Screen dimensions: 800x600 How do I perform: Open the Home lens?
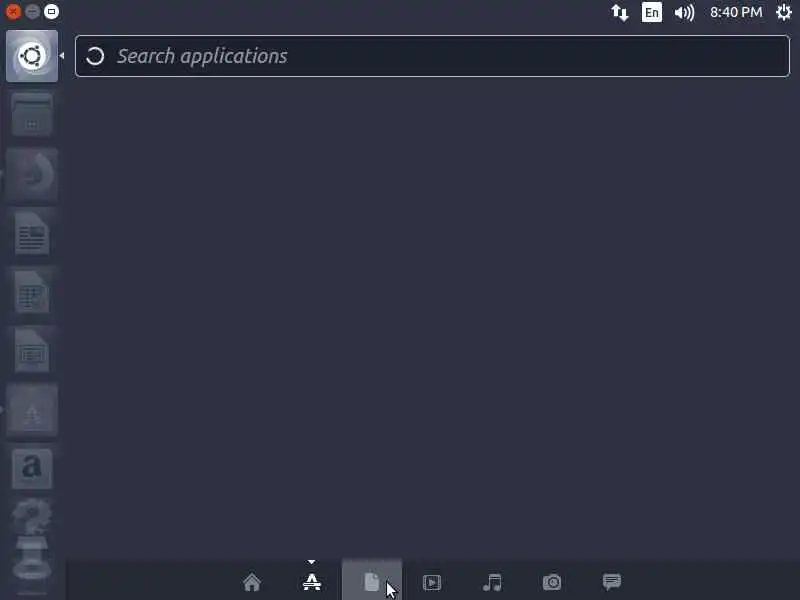[x=252, y=582]
